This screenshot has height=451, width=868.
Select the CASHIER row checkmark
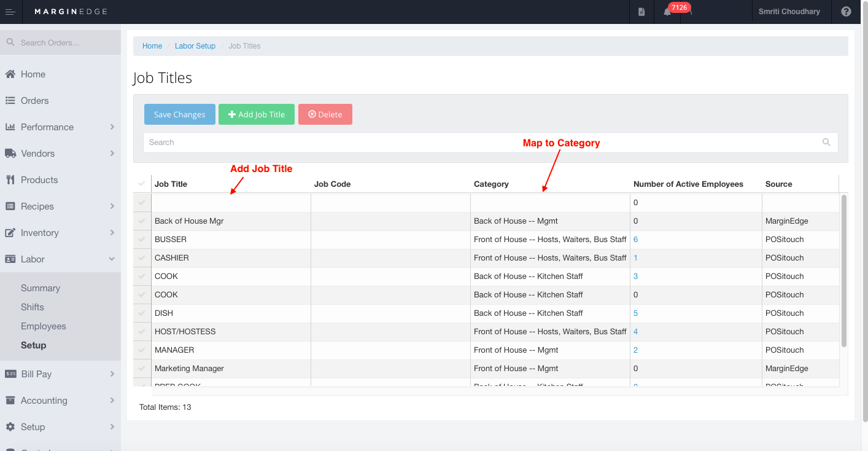point(142,258)
